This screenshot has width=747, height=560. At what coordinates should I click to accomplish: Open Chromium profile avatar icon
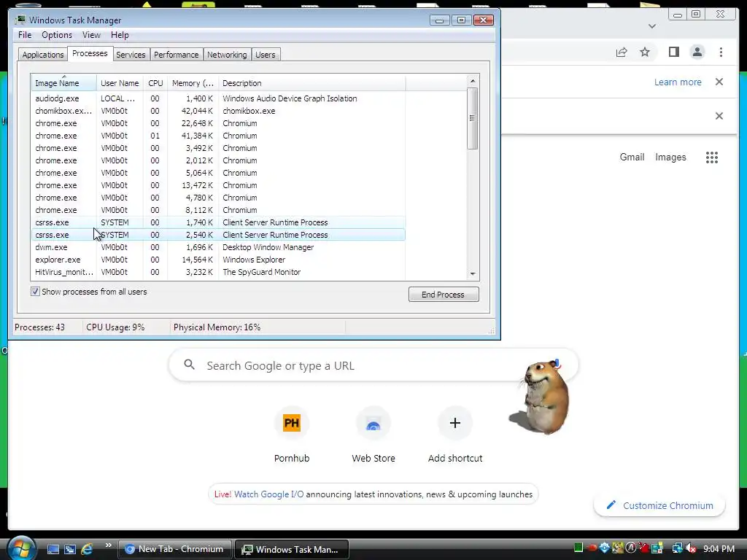click(x=697, y=52)
